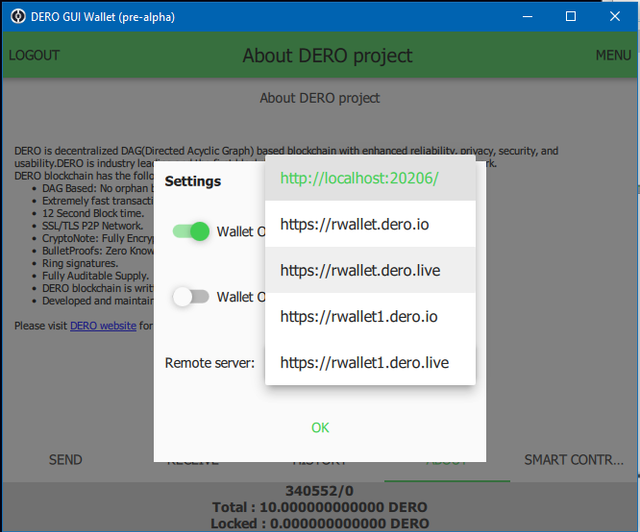Screen dimensions: 640x532
Task: Click the 'SSL/TLS P2P Network.' bullet
Action: tap(93, 226)
